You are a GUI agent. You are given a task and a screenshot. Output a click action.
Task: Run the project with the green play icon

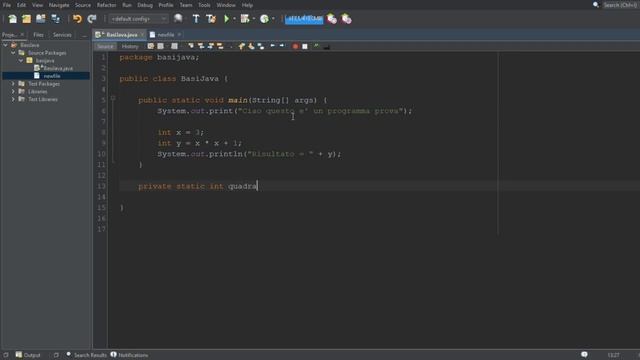(x=227, y=19)
